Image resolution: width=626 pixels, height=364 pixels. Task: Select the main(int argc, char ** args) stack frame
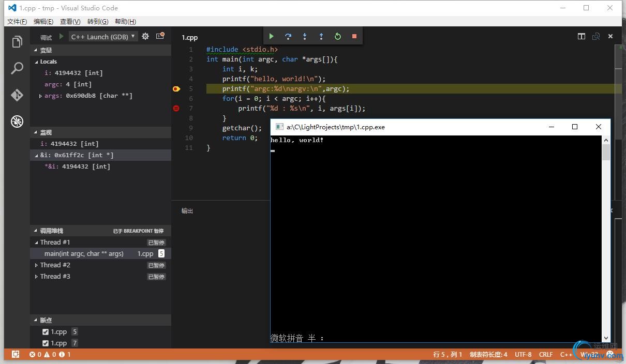pyautogui.click(x=100, y=254)
